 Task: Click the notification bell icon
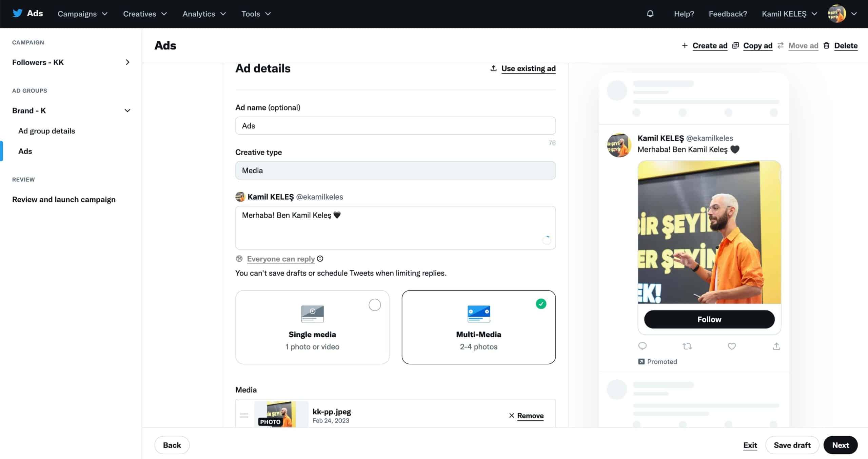(x=650, y=13)
